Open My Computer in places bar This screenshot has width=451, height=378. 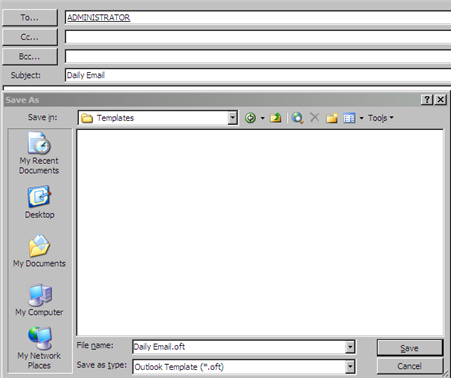[x=39, y=300]
